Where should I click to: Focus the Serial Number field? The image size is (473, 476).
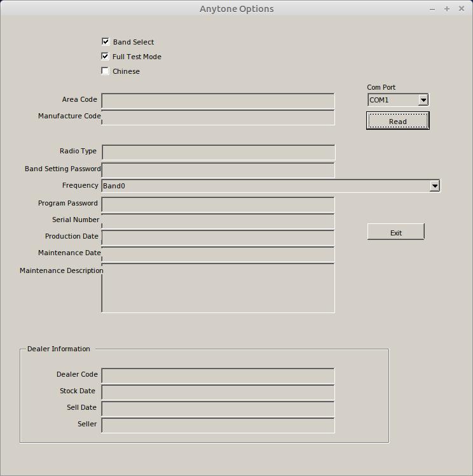point(218,221)
